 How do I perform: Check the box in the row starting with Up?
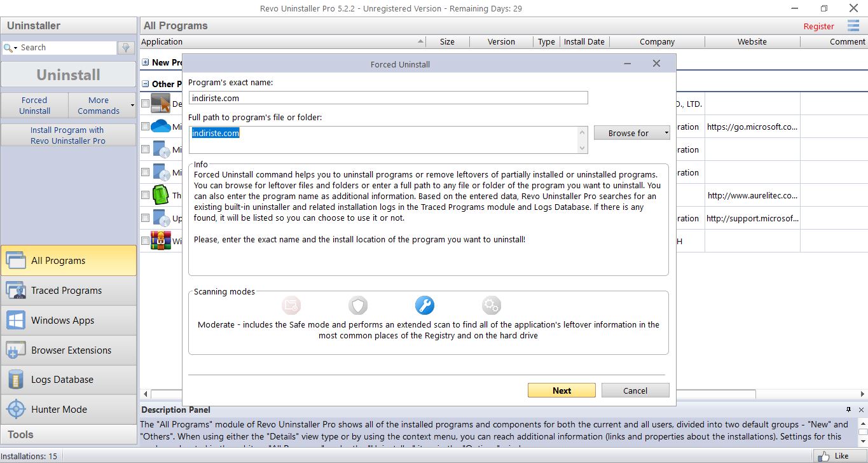146,218
